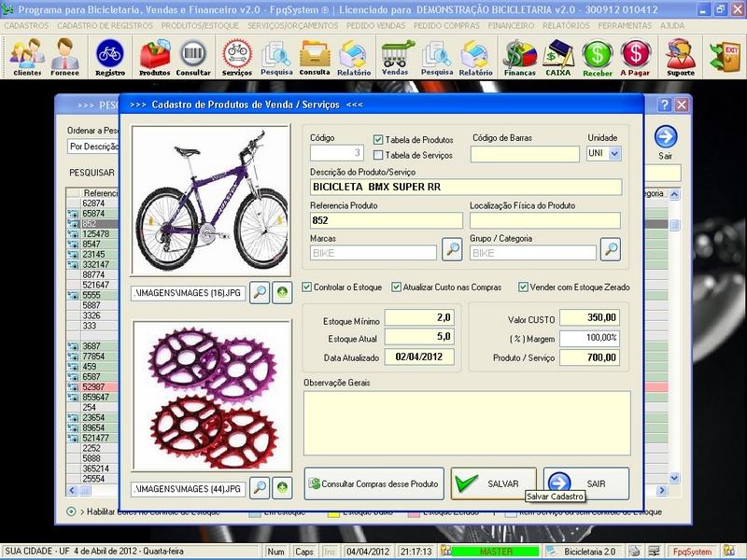Open the PRODUTOS/ESTOQUE menu
747x560 pixels.
click(x=200, y=26)
